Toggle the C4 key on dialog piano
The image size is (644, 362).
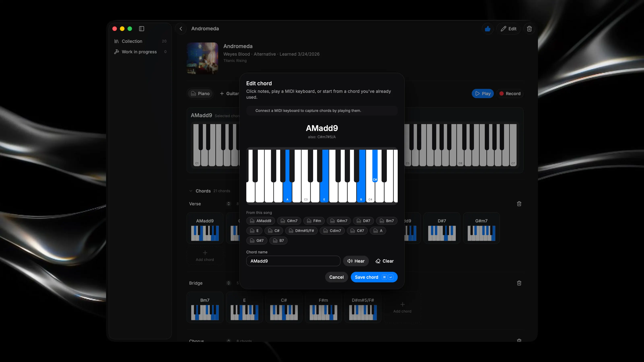click(370, 192)
